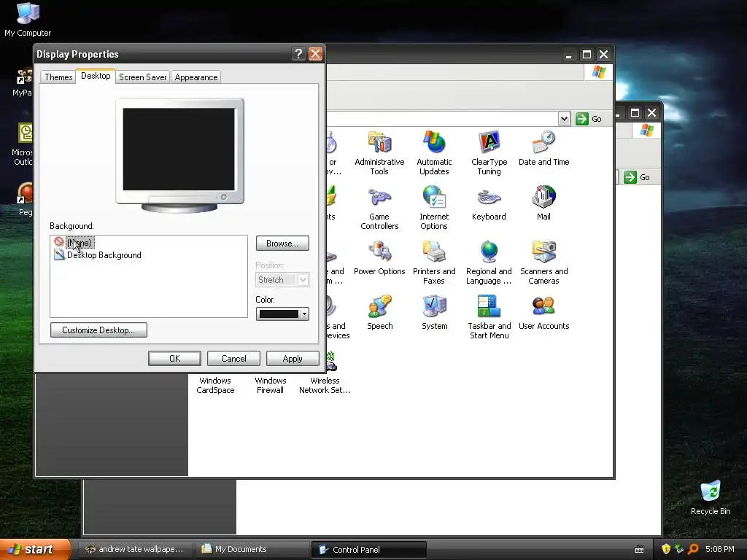
Task: Open the Recycle Bin on desktop
Action: (x=711, y=497)
